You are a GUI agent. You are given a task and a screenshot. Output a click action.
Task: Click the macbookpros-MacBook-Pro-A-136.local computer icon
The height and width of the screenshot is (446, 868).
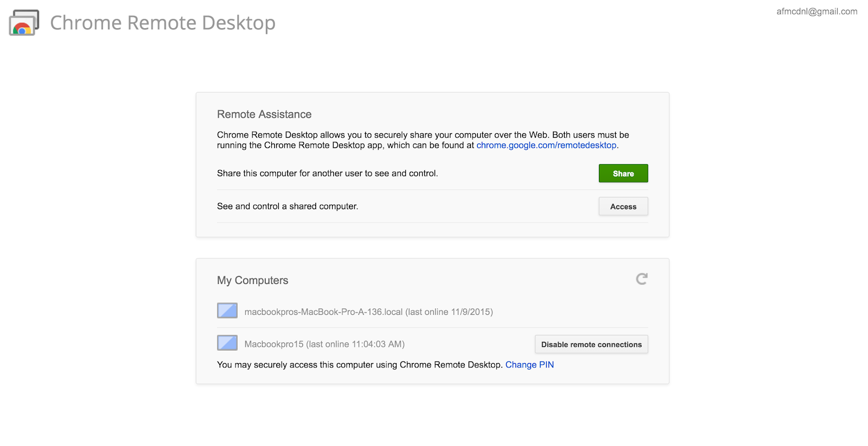(x=227, y=311)
